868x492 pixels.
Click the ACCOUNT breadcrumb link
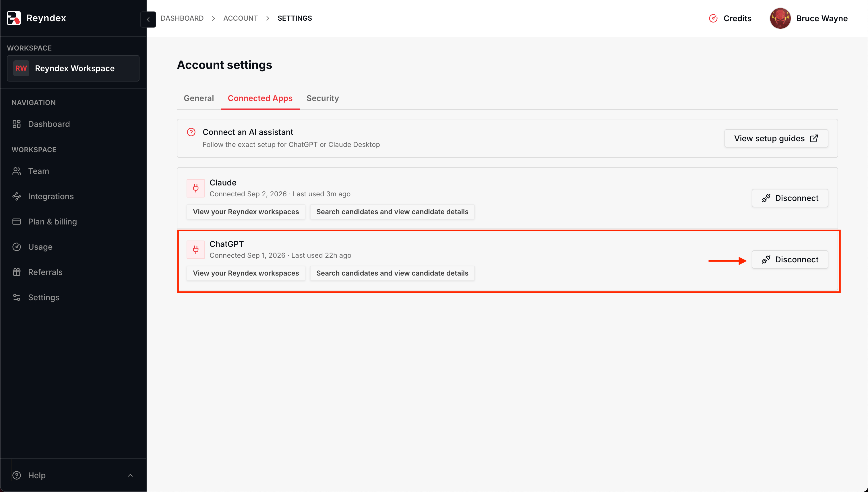241,18
